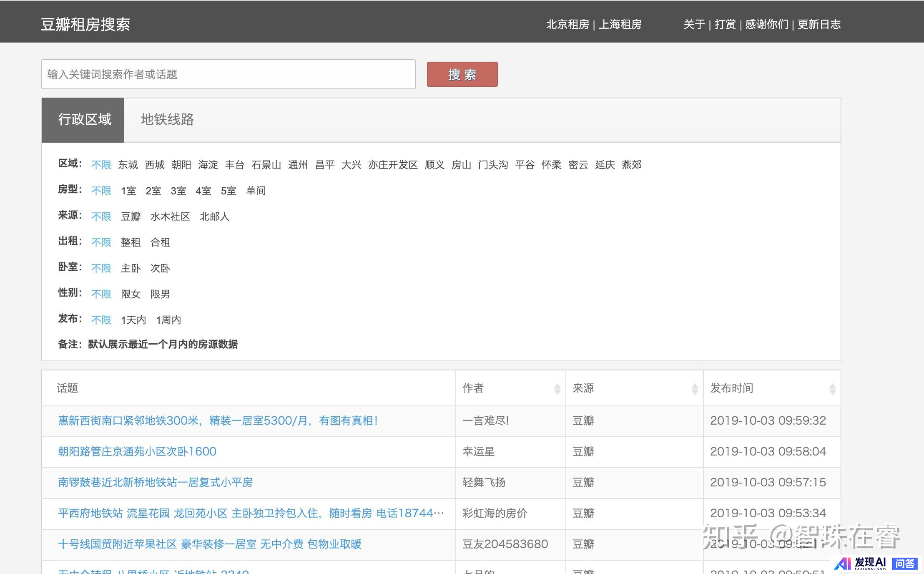The width and height of the screenshot is (924, 574).
Task: Sort table by 来源 column arrows
Action: point(695,389)
